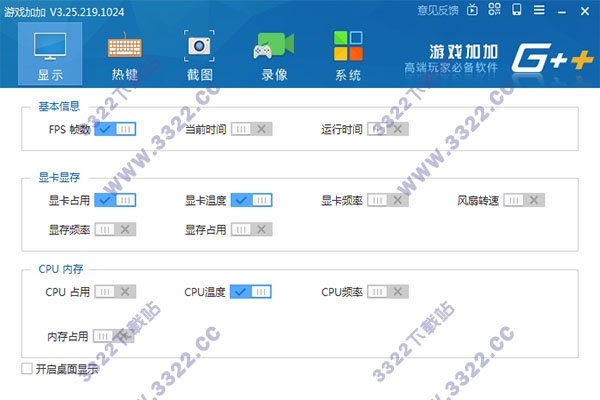Enable the 当前时间 toggle
This screenshot has width=600, height=400.
(x=251, y=129)
